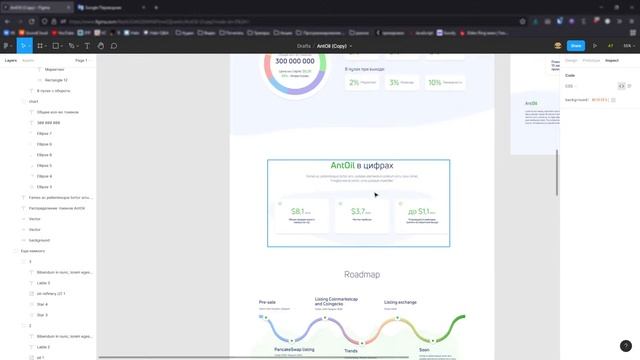Switch to the Layers tab
Viewport: 640px width, 360px height.
[11, 60]
